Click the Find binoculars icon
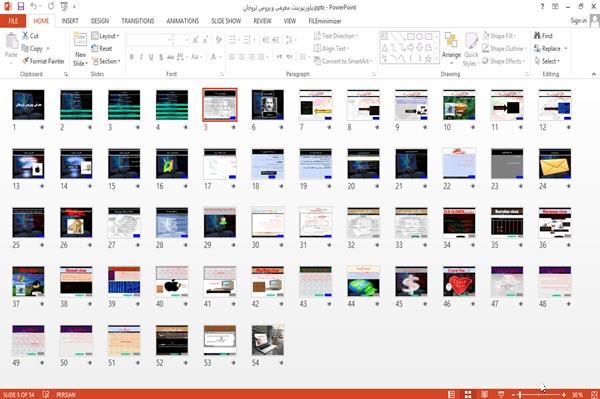Screen dimensions: 600x399 click(x=538, y=36)
